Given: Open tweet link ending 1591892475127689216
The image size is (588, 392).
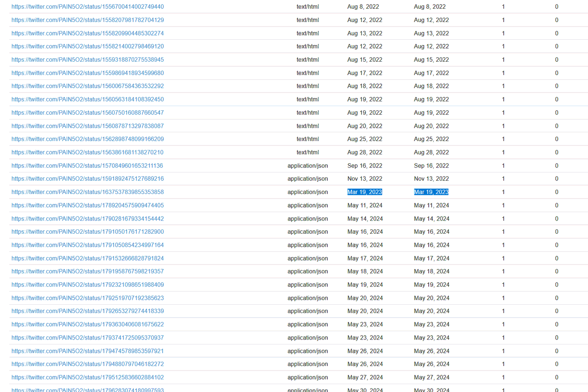Looking at the screenshot, I should (x=88, y=179).
